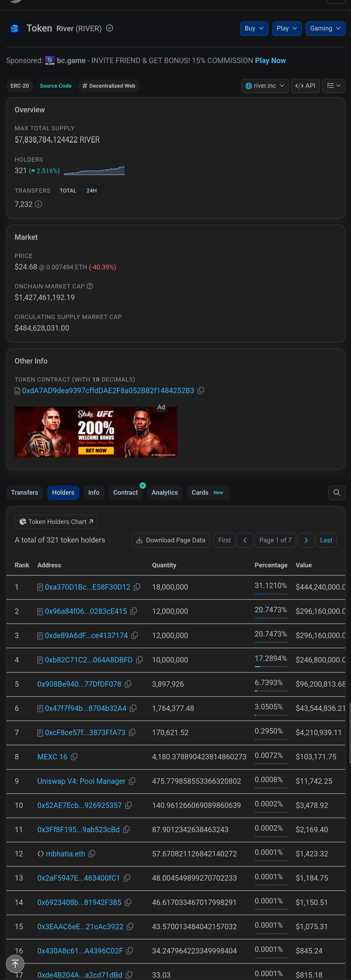Switch to the Transfers tab
This screenshot has width=351, height=980.
tap(25, 493)
